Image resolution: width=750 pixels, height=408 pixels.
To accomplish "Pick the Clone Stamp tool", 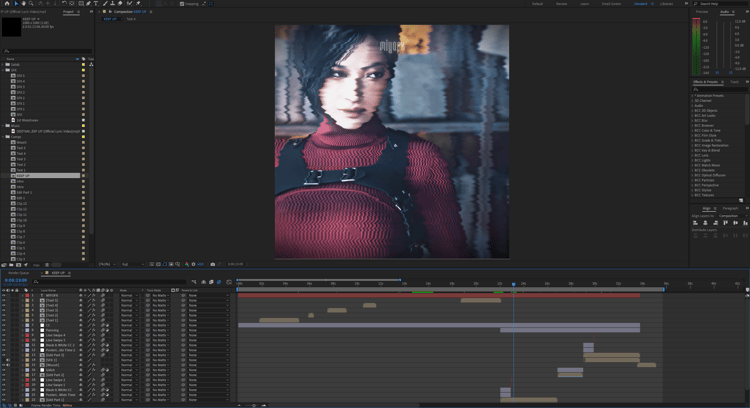I will coord(112,3).
